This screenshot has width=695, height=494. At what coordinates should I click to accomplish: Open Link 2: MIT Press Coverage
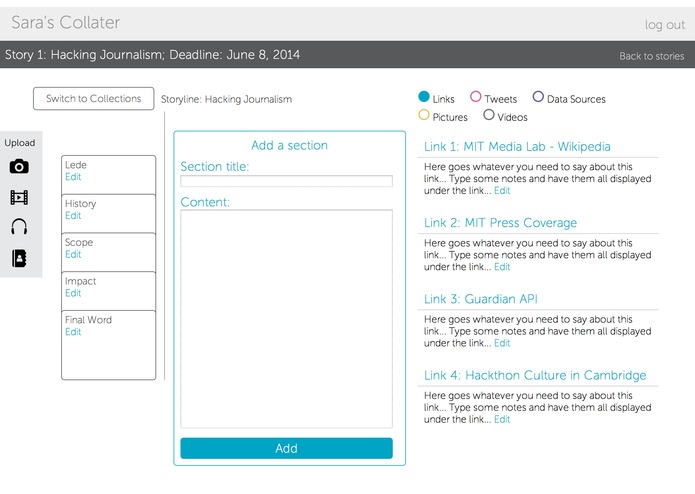point(500,223)
